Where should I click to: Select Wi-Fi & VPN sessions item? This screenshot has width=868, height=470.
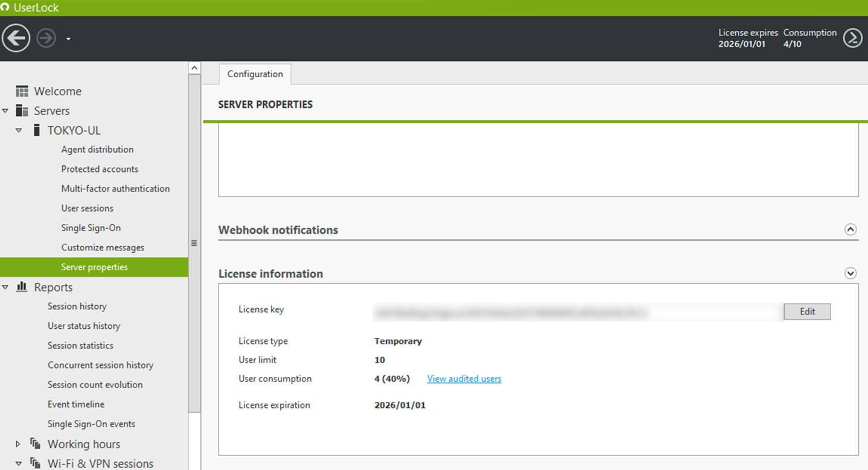click(x=100, y=463)
